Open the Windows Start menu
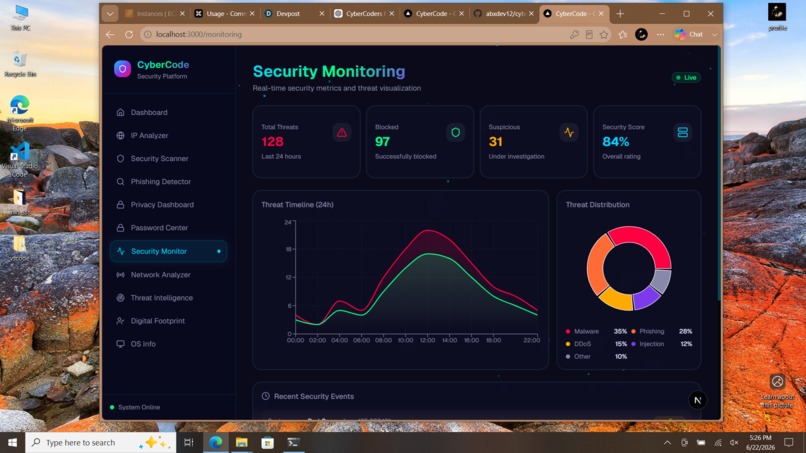806x453 pixels. pos(12,443)
